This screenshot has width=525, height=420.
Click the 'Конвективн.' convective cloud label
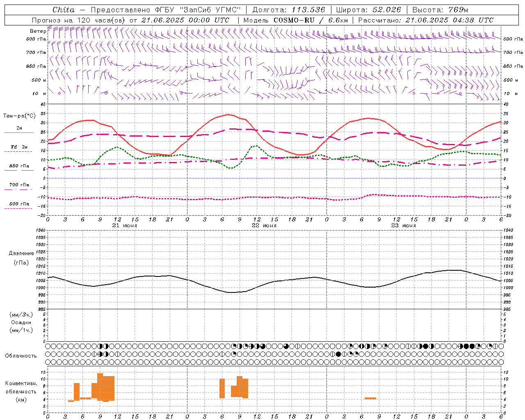21,383
